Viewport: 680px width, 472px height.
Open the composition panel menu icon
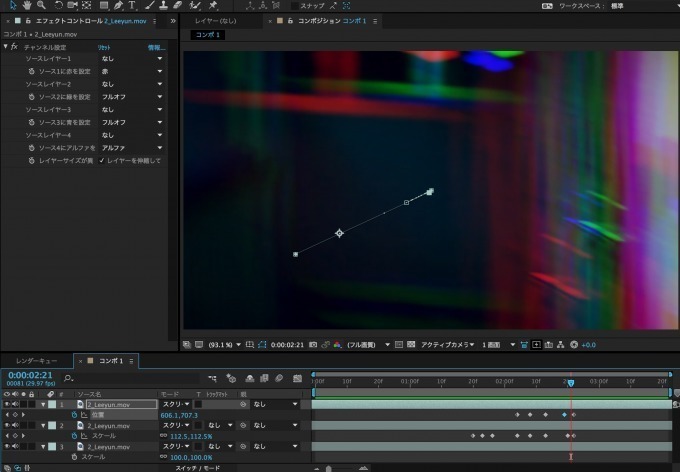tap(375, 21)
